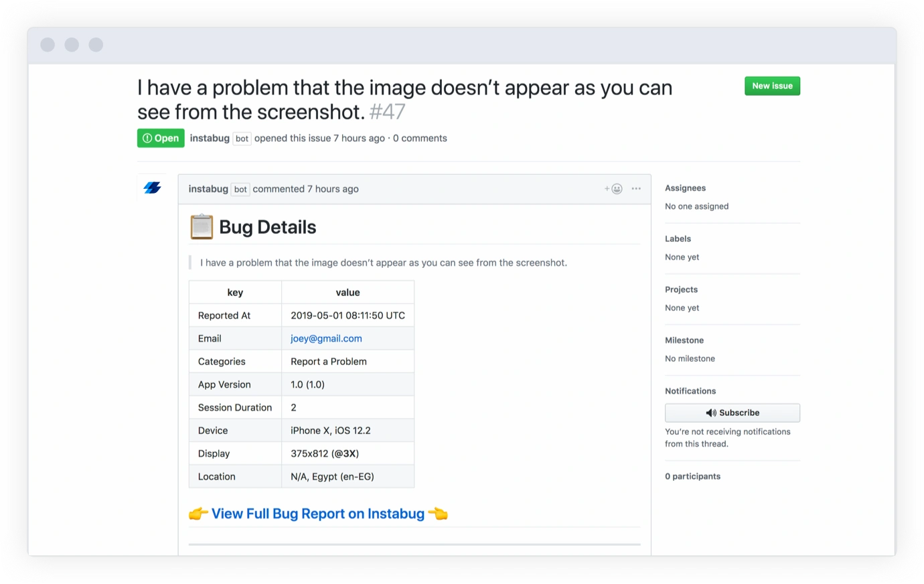Click the Reported At key cell
The width and height of the screenshot is (924, 584).
[x=235, y=315]
